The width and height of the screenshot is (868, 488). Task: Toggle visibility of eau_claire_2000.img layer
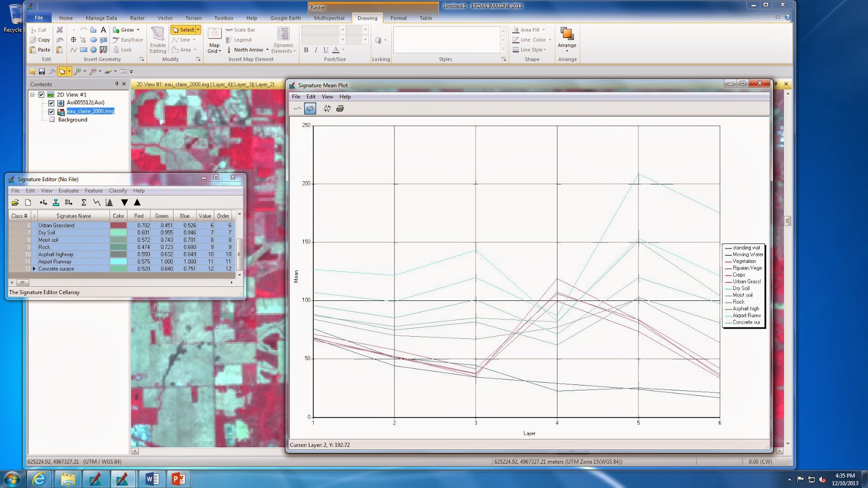(x=52, y=111)
